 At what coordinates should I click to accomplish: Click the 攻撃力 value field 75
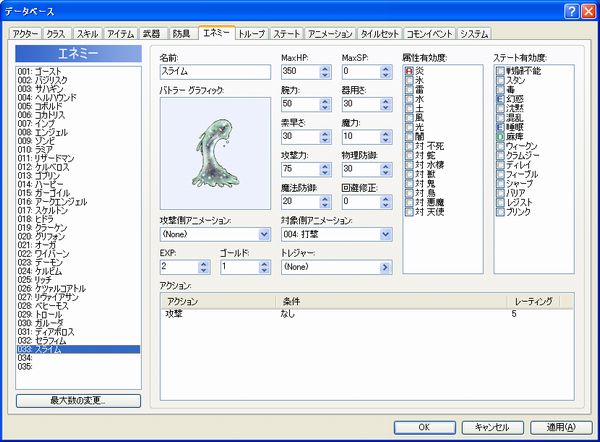[x=301, y=169]
